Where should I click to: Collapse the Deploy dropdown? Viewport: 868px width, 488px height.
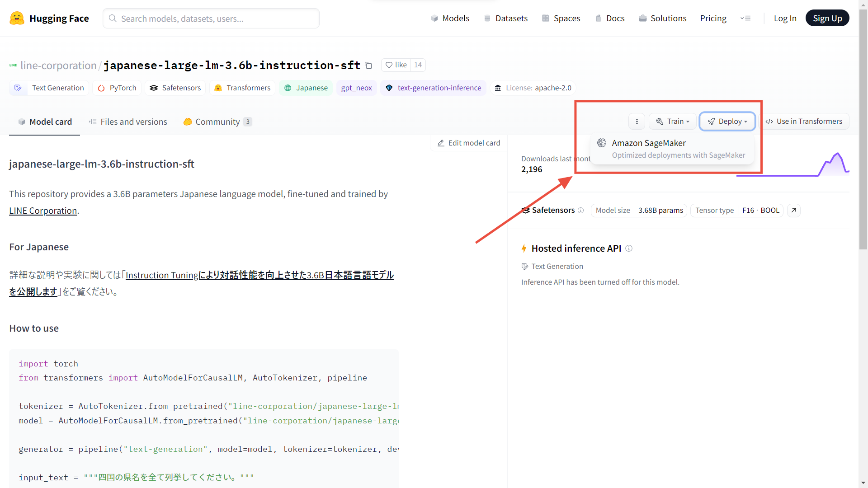coord(727,122)
